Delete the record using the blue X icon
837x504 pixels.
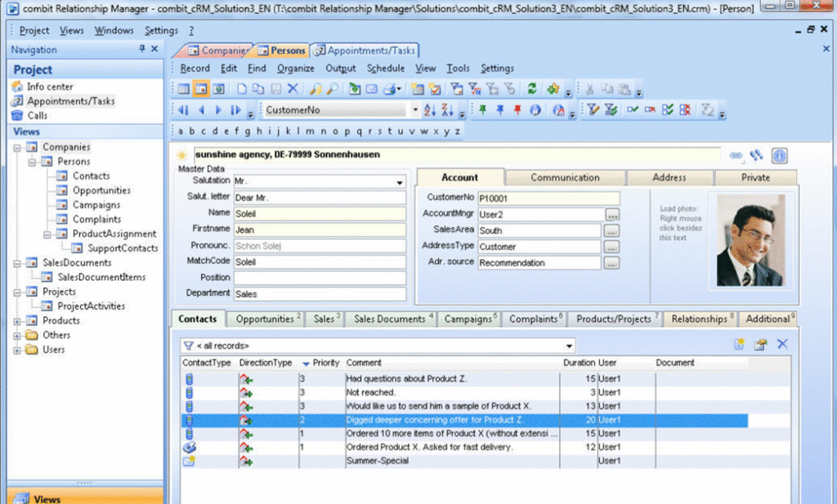coord(293,89)
